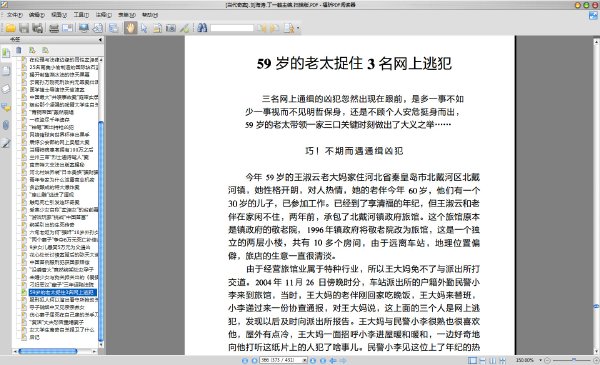Click heading 59 岁的老太捉住 3 名网上逃犯
This screenshot has width=600, height=365.
click(354, 64)
